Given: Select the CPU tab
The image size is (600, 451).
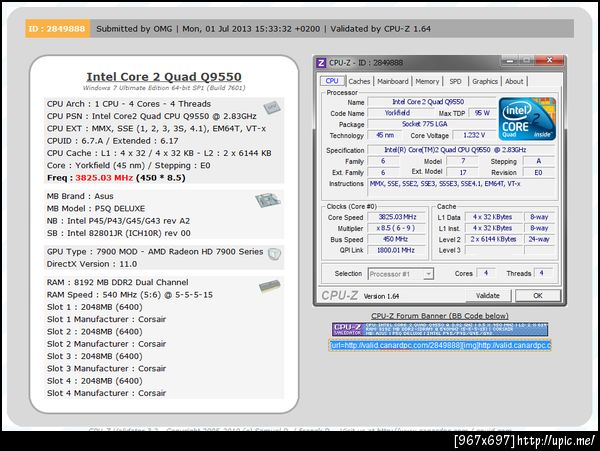Looking at the screenshot, I should pyautogui.click(x=332, y=81).
